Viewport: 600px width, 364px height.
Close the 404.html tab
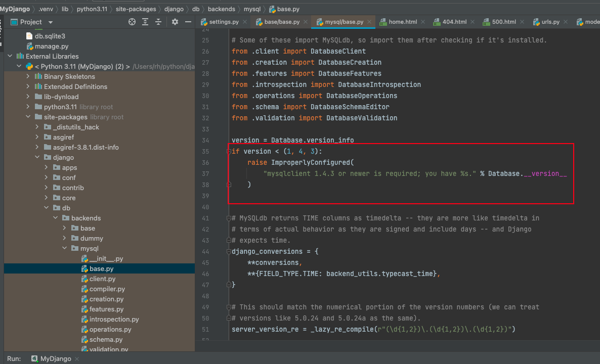[x=473, y=22]
